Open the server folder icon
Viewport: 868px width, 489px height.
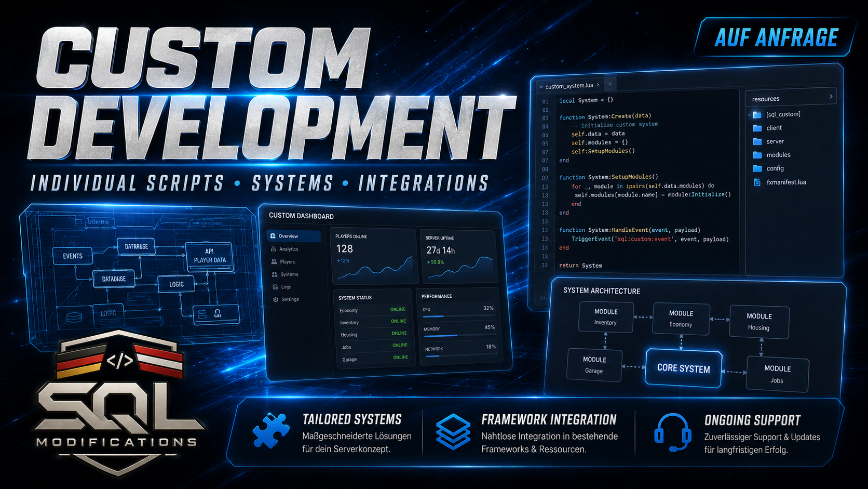(x=757, y=141)
